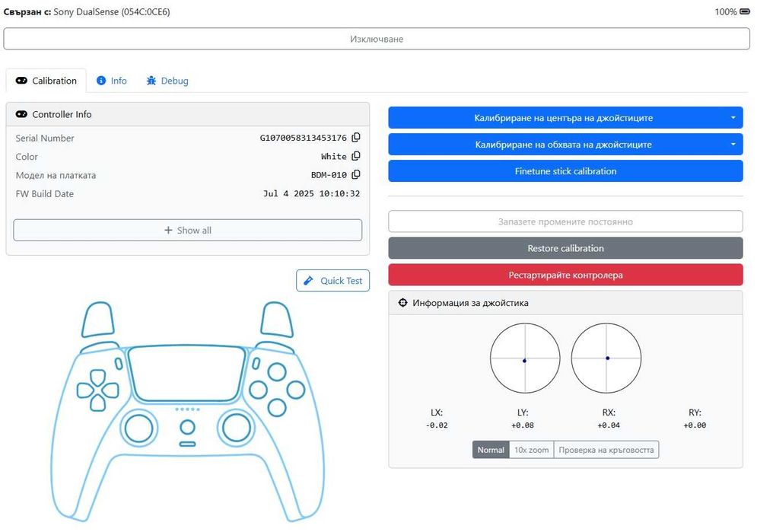Image resolution: width=757 pixels, height=532 pixels.
Task: Select Проверка на кръговостта view mode
Action: (x=606, y=450)
